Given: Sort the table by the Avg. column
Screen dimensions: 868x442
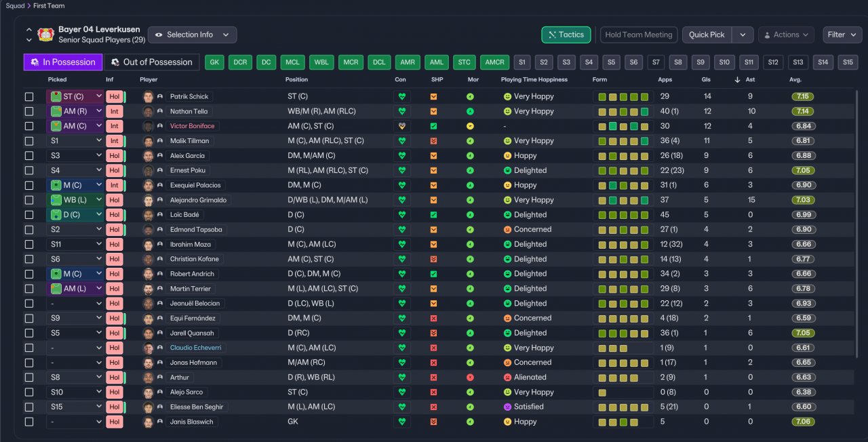Looking at the screenshot, I should pos(795,80).
